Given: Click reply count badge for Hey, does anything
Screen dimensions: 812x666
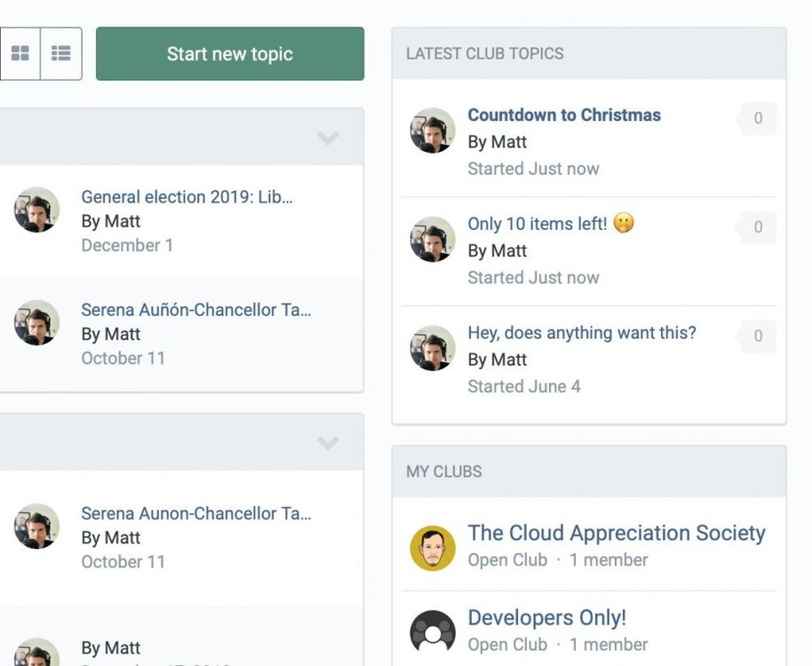Looking at the screenshot, I should click(x=757, y=336).
